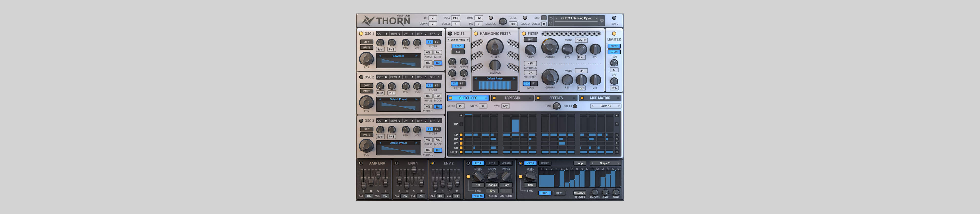
Task: Enable OSC 3 power LED
Action: click(x=361, y=121)
